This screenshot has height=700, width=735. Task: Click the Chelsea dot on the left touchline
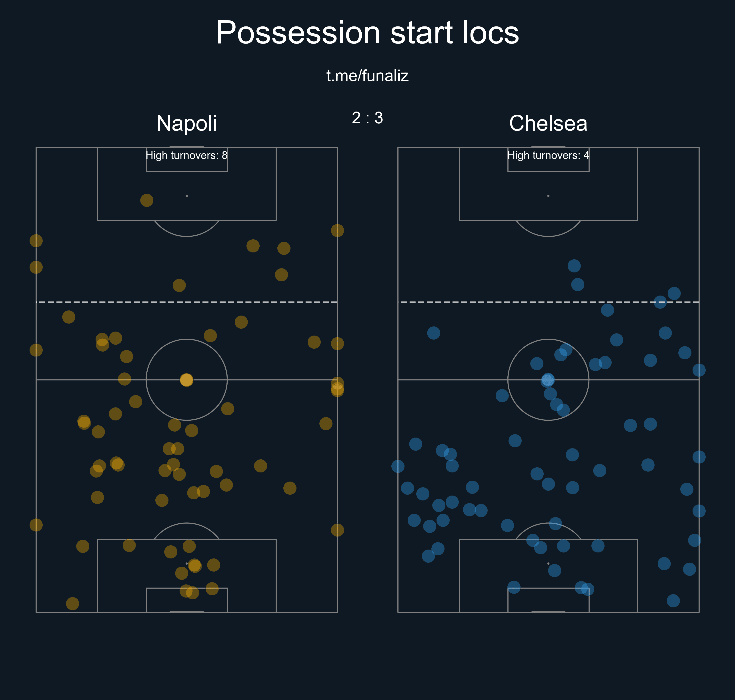[x=398, y=466]
